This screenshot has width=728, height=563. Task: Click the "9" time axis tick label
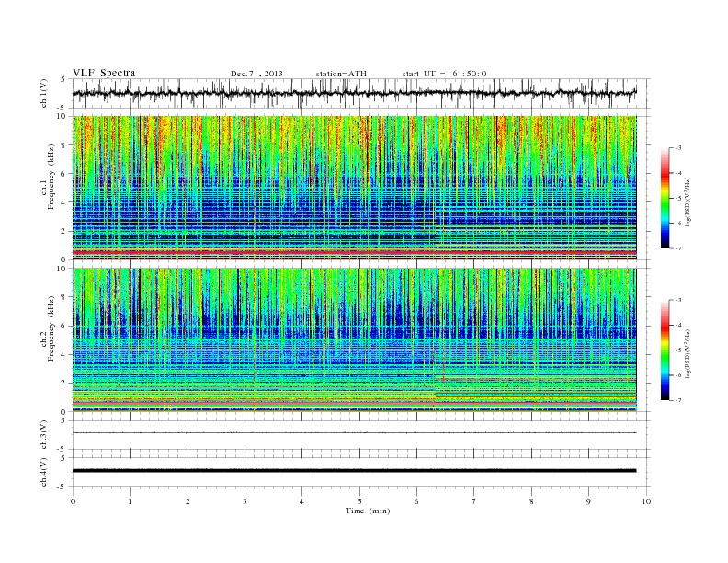click(x=588, y=501)
